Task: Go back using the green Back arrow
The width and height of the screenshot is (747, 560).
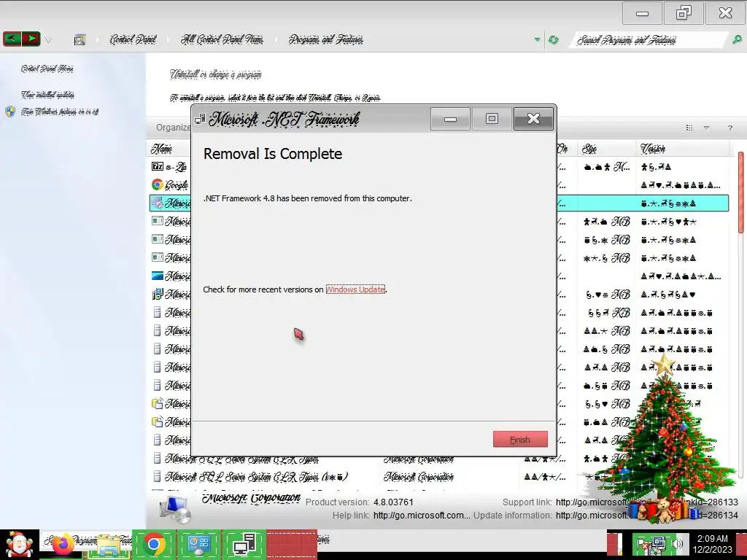Action: point(12,39)
